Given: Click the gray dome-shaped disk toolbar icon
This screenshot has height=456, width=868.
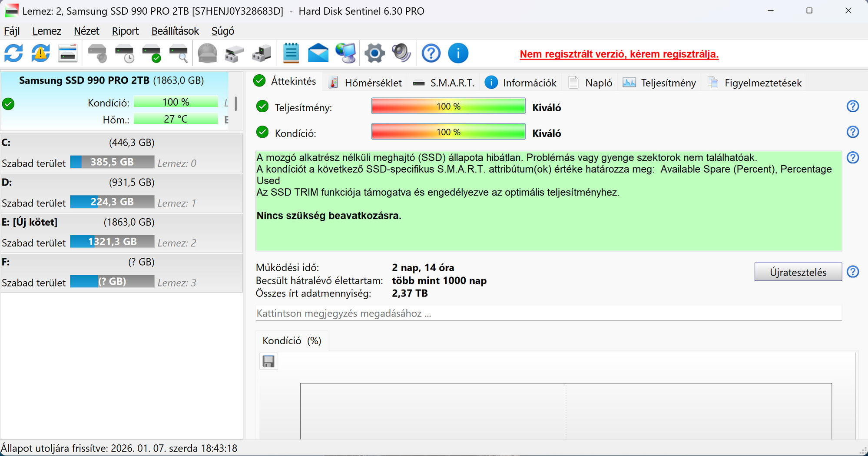Looking at the screenshot, I should (x=207, y=53).
